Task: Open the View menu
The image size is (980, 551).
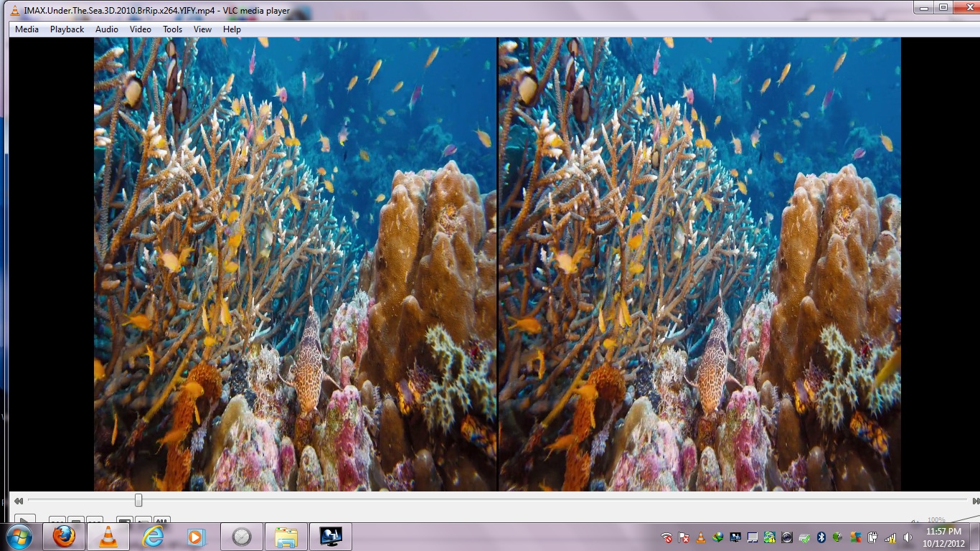Action: [202, 29]
